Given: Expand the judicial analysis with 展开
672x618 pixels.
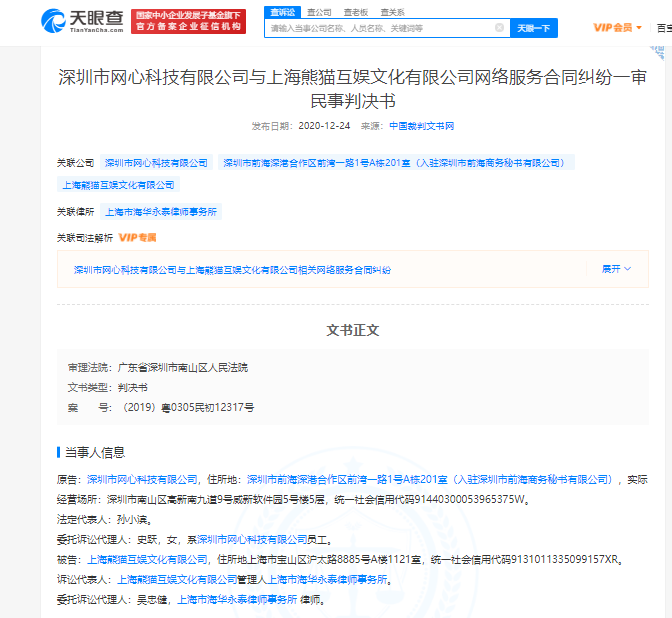Looking at the screenshot, I should pyautogui.click(x=616, y=269).
